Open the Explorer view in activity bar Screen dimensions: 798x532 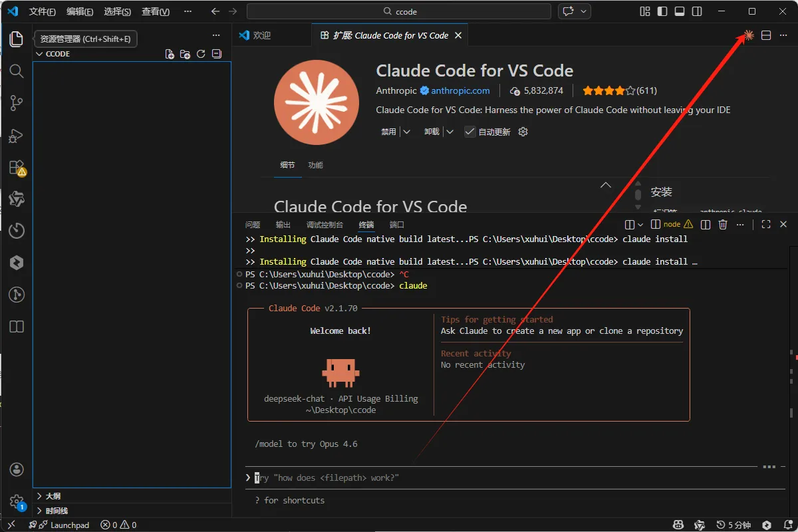coord(17,39)
